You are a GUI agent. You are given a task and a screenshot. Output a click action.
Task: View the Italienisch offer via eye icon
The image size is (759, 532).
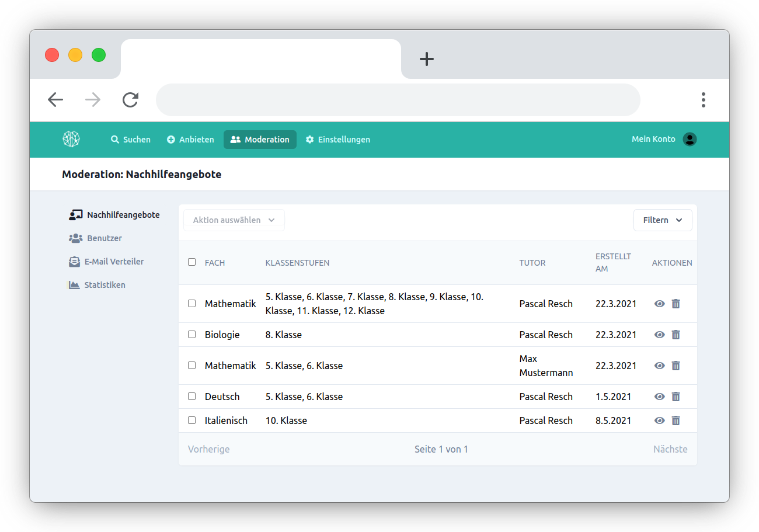point(659,420)
